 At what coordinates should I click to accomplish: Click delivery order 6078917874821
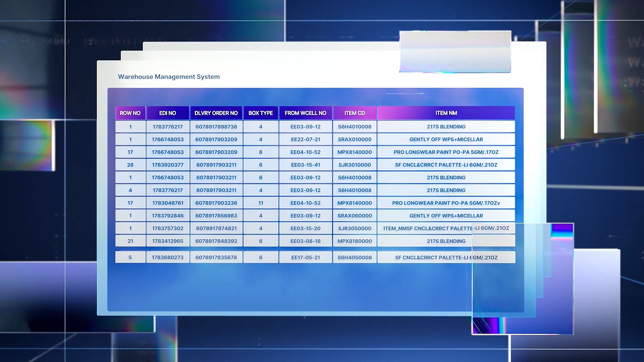pyautogui.click(x=216, y=229)
